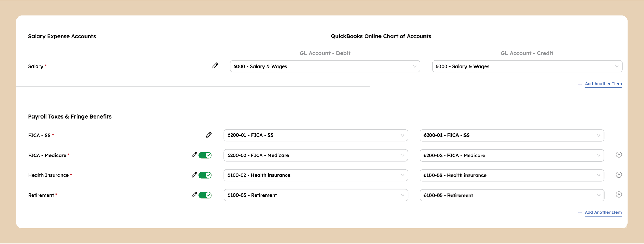The height and width of the screenshot is (244, 644).
Task: Click the FICA - Medicare row label
Action: pos(47,155)
